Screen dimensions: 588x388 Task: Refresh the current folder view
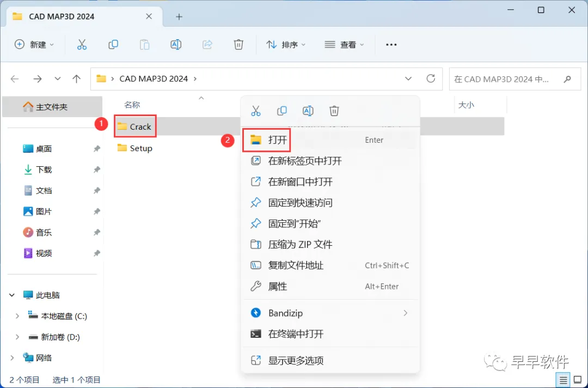[431, 78]
